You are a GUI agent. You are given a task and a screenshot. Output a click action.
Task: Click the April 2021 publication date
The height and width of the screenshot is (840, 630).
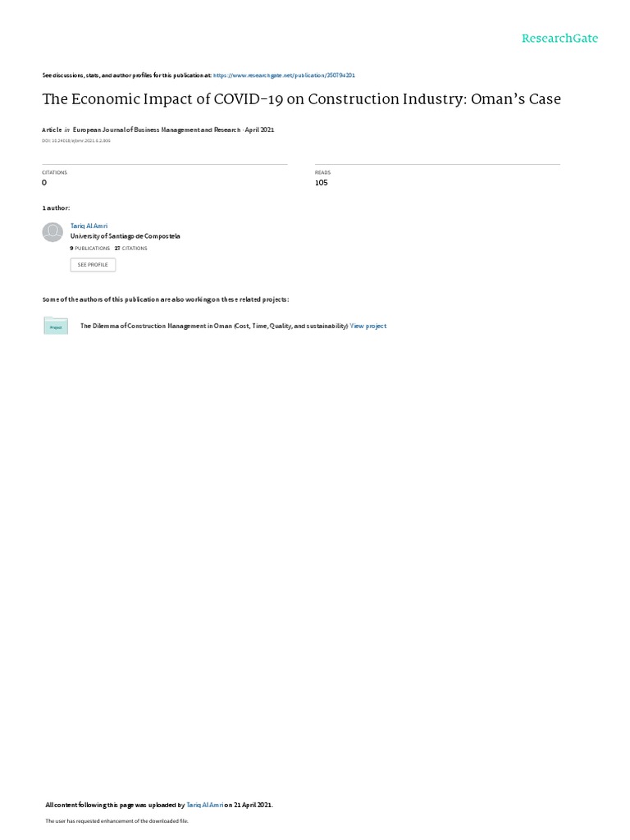pos(259,130)
